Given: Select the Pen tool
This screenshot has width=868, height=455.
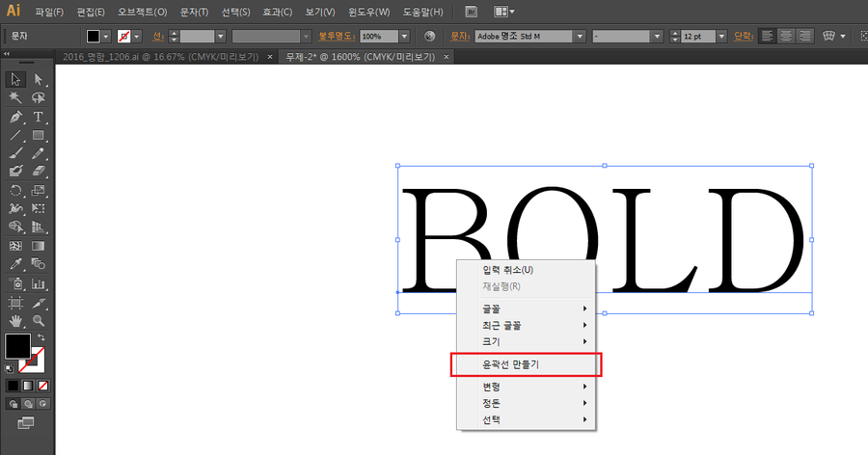Looking at the screenshot, I should [15, 117].
